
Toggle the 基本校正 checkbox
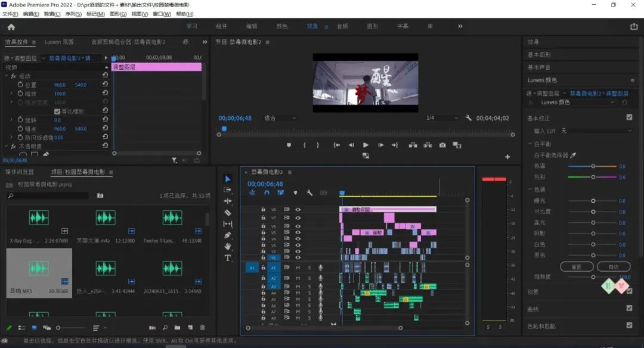pos(629,117)
